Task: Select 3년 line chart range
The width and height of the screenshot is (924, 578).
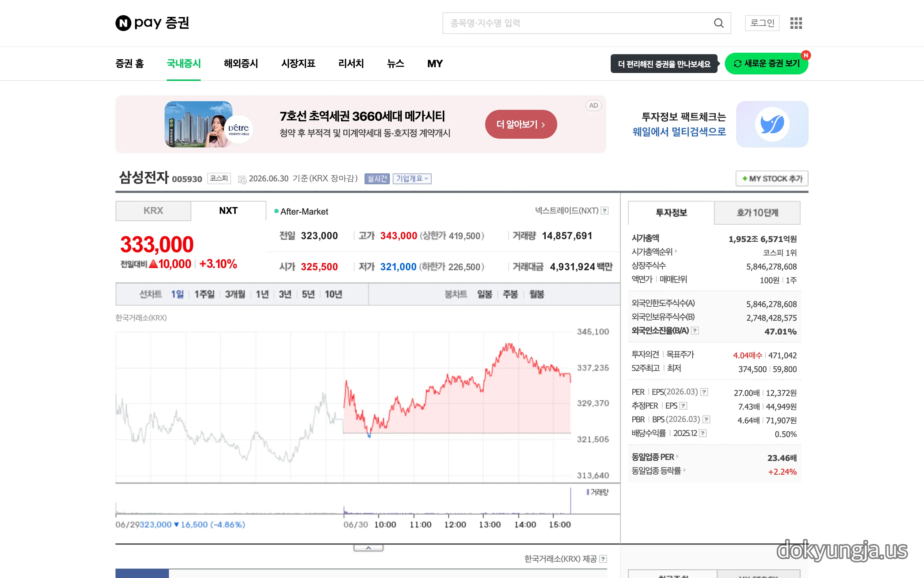Action: tap(285, 294)
